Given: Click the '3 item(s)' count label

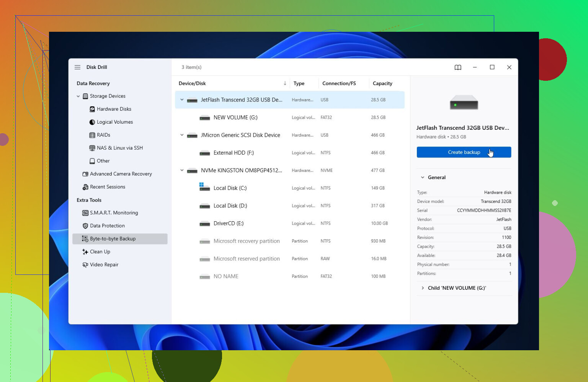Looking at the screenshot, I should (191, 67).
